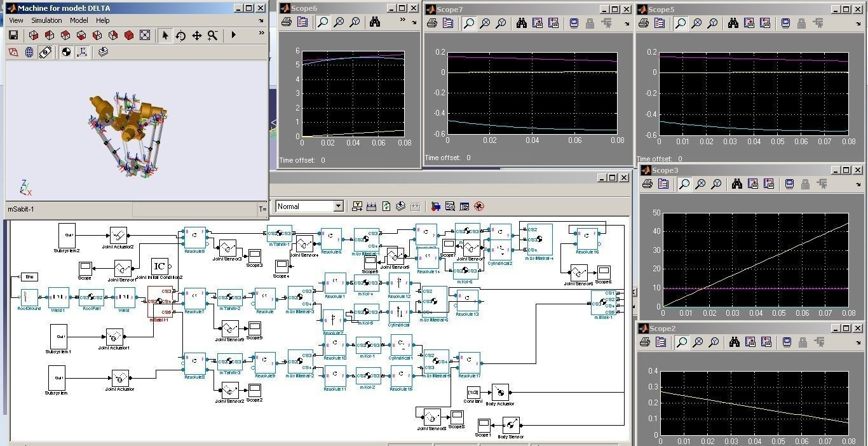
Task: Click the save icon in Machine window
Action: coord(13,36)
